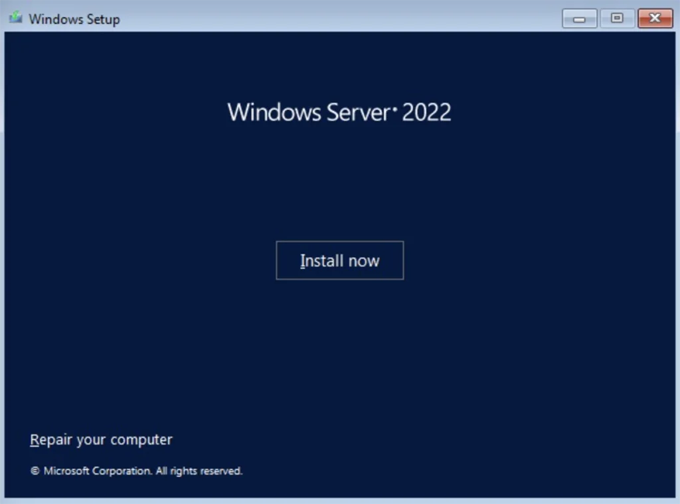Minimize the Windows Setup window

point(579,18)
